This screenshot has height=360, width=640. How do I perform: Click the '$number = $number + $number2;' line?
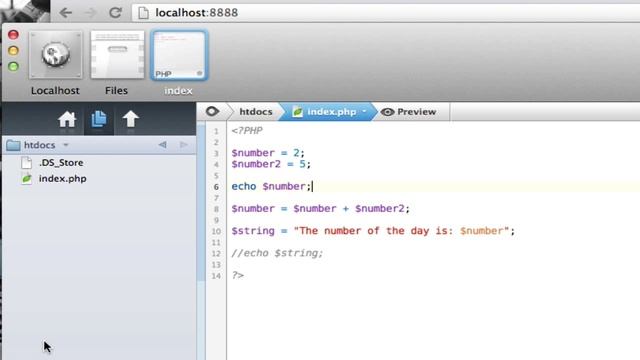[x=320, y=209]
